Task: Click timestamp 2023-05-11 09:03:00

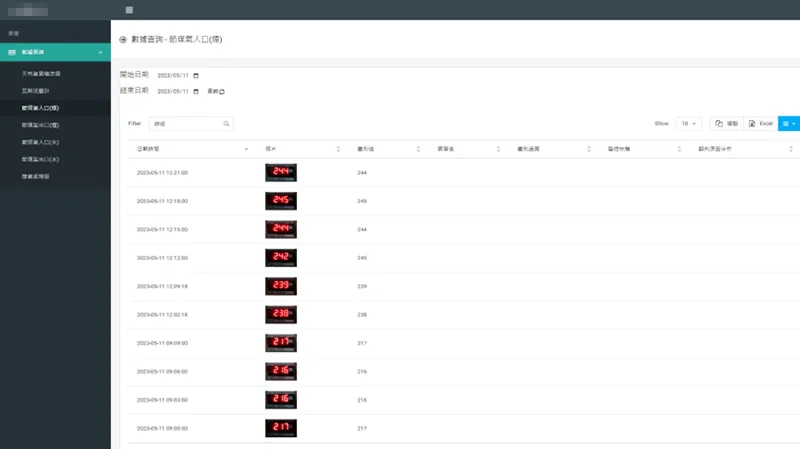Action: pyautogui.click(x=162, y=400)
